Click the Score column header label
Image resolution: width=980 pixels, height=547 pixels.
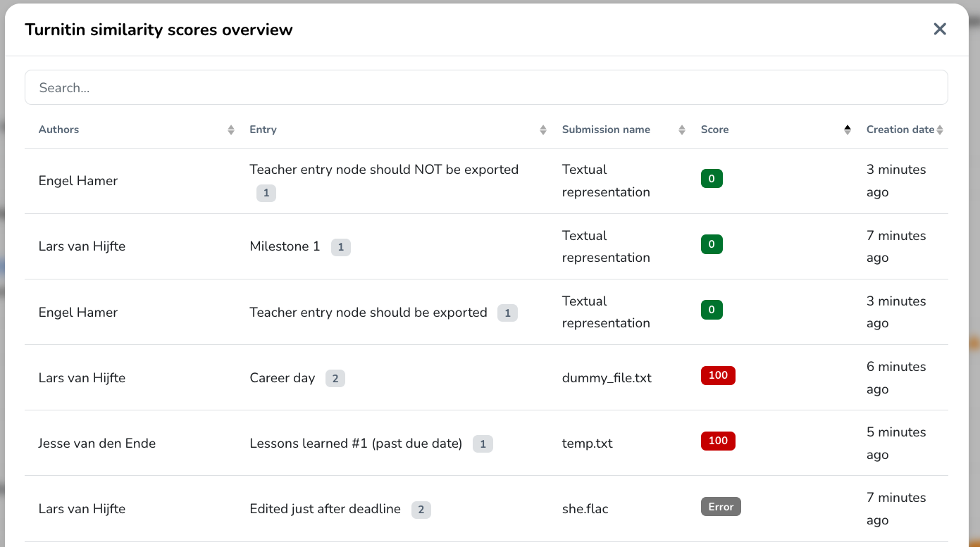coord(714,130)
